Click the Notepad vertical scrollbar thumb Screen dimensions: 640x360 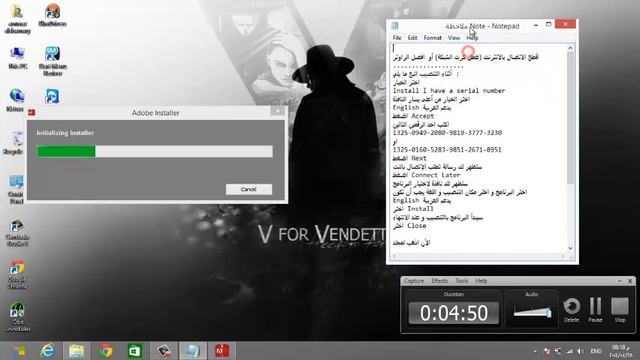[570, 118]
